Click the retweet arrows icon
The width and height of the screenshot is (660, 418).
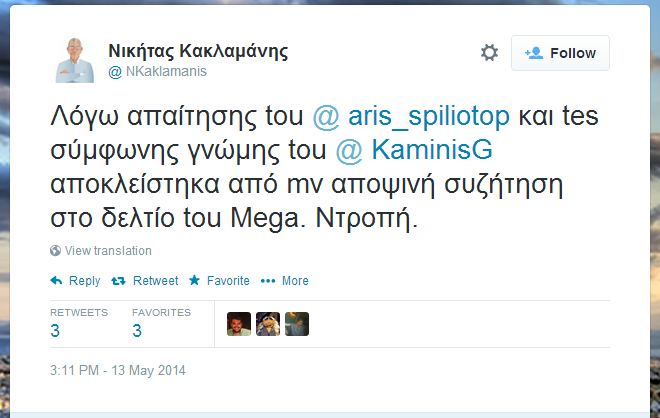tap(118, 281)
